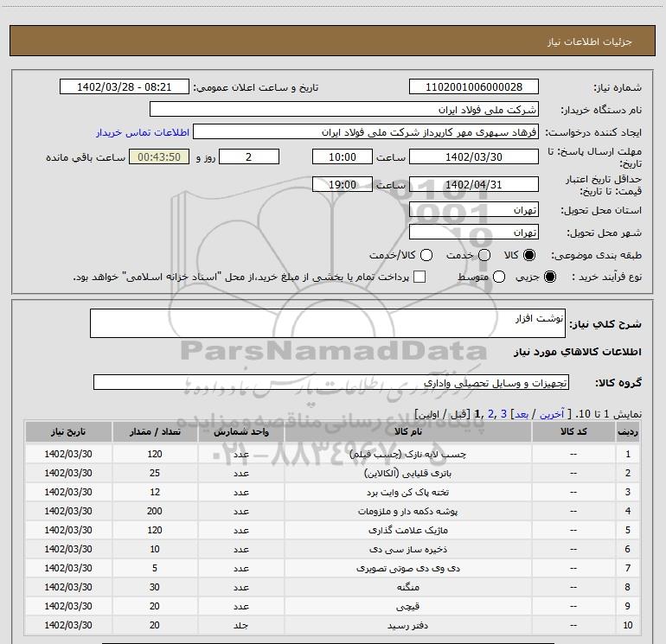Select row item پوشه دکمه دار و ملزومات
The height and width of the screenshot is (644, 666).
click(x=407, y=512)
